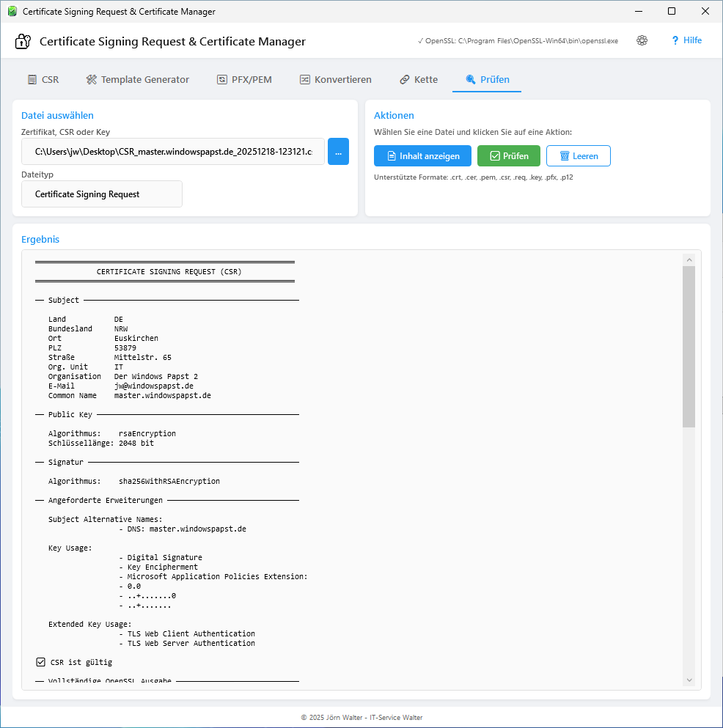Click scrollbar up arrow in Ergebnis panel
The height and width of the screenshot is (728, 723).
(689, 260)
